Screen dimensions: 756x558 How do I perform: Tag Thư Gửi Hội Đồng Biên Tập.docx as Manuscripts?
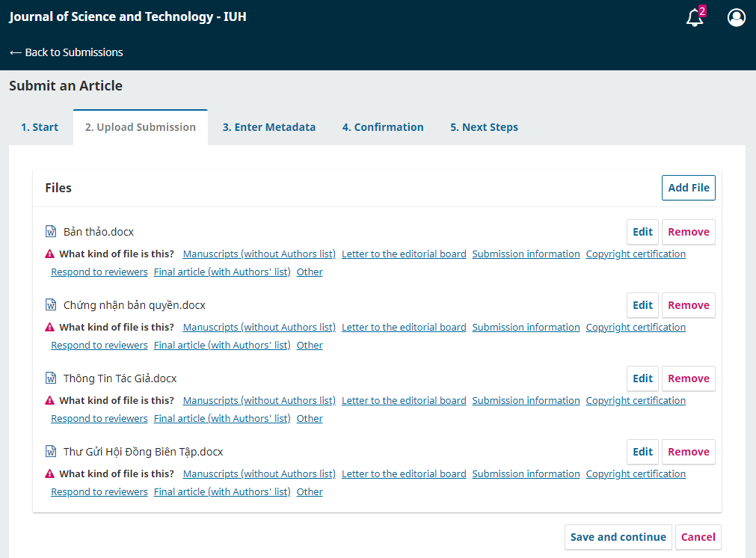[x=259, y=473]
